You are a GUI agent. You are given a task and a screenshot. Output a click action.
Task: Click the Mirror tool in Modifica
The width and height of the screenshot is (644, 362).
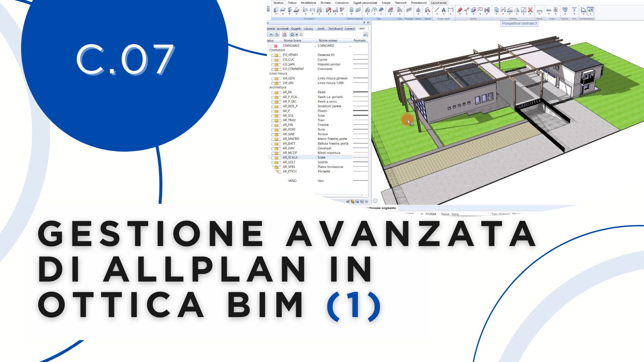point(517,10)
